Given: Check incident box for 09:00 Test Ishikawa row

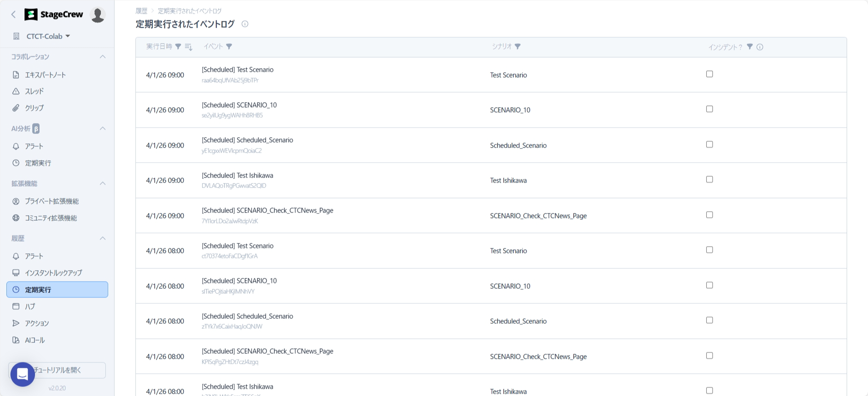Looking at the screenshot, I should [x=709, y=179].
